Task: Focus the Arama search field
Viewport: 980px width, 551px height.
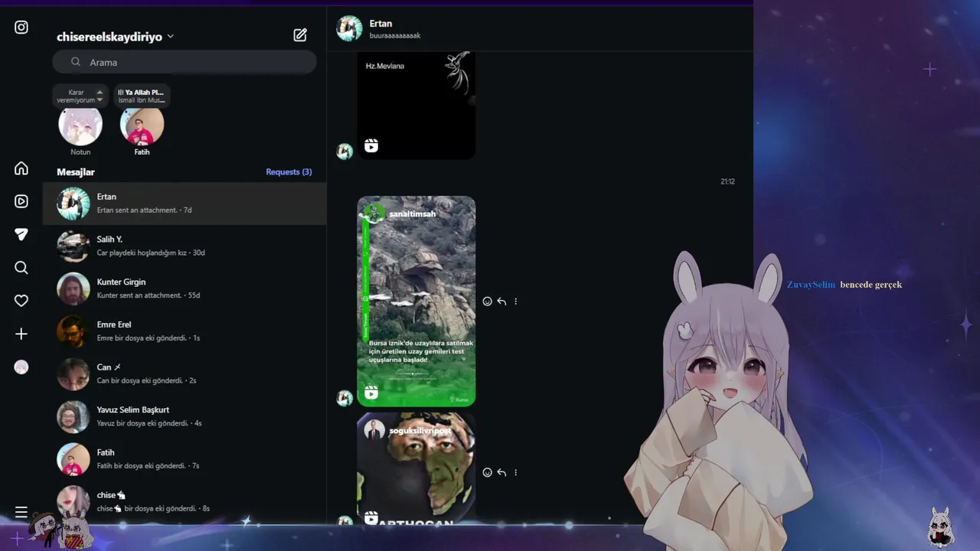Action: pos(185,62)
